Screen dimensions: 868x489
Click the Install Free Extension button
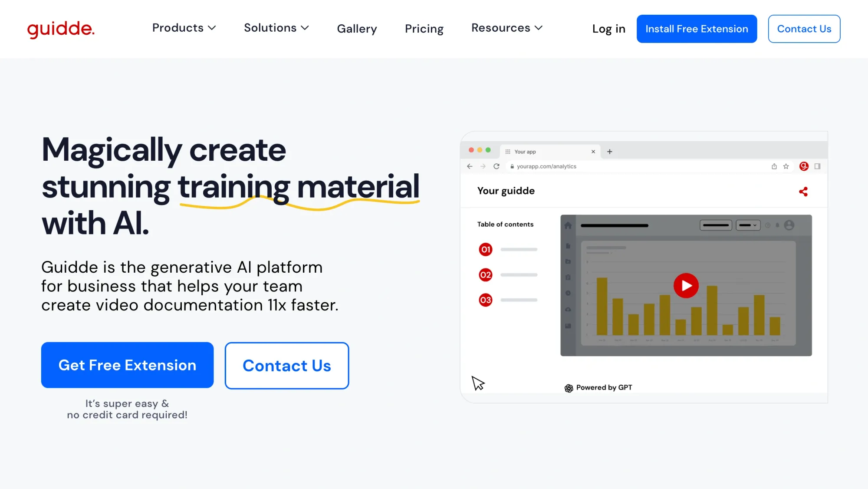click(x=697, y=29)
